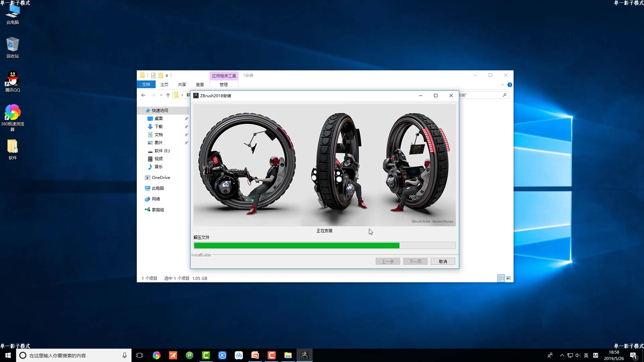
Task: Open File Explorer from the taskbar
Action: coord(288,355)
